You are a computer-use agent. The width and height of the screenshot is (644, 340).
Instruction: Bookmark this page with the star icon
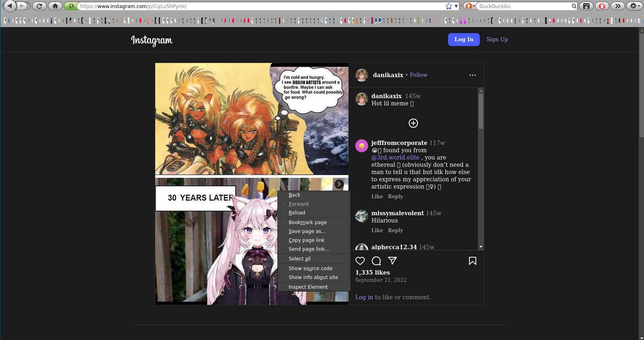point(448,6)
